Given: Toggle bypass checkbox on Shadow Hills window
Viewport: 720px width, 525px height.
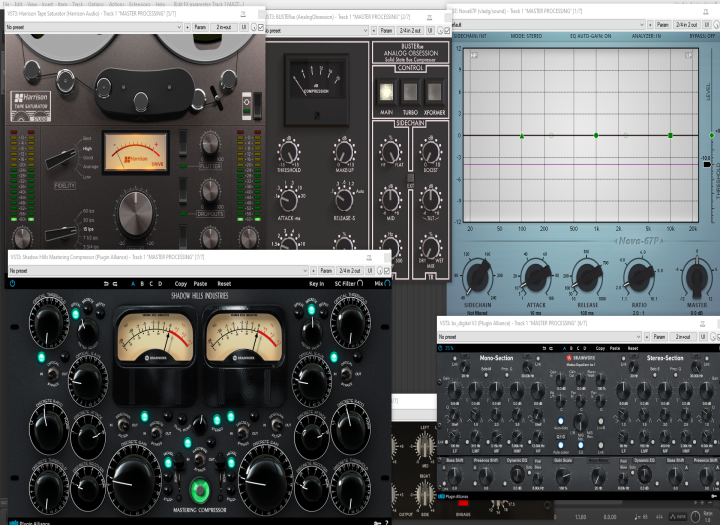Looking at the screenshot, I should click(x=387, y=271).
